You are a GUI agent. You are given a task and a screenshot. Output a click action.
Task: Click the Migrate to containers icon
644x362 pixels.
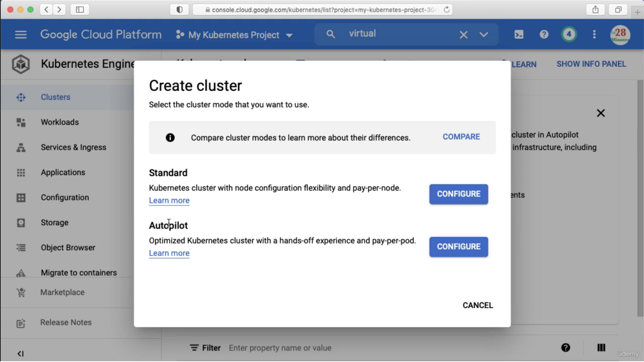(x=21, y=273)
